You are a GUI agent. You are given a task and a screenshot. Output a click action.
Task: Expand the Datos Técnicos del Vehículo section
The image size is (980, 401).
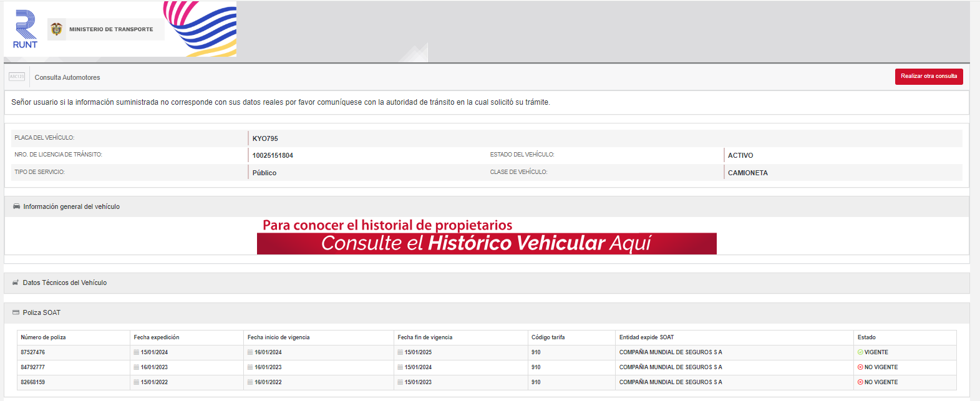point(65,283)
